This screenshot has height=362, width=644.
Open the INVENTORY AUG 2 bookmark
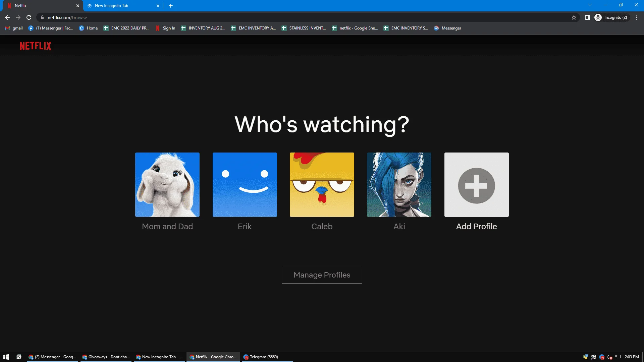click(x=203, y=28)
